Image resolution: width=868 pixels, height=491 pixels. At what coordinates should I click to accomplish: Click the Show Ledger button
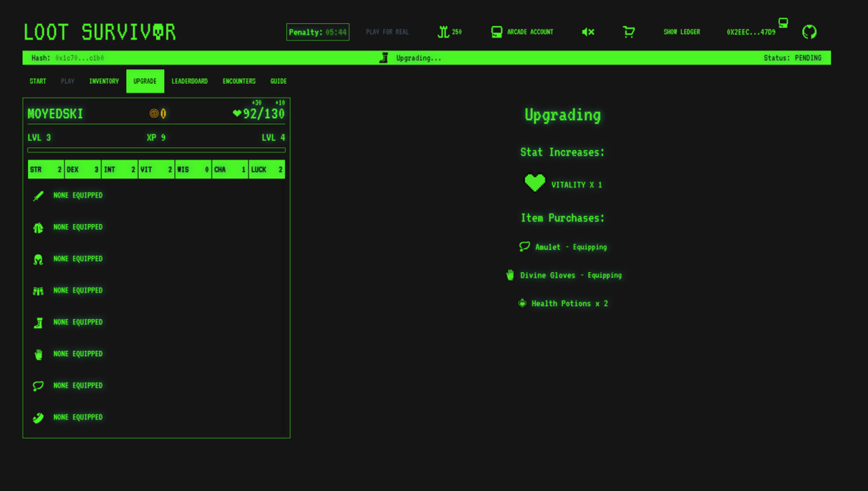click(681, 32)
